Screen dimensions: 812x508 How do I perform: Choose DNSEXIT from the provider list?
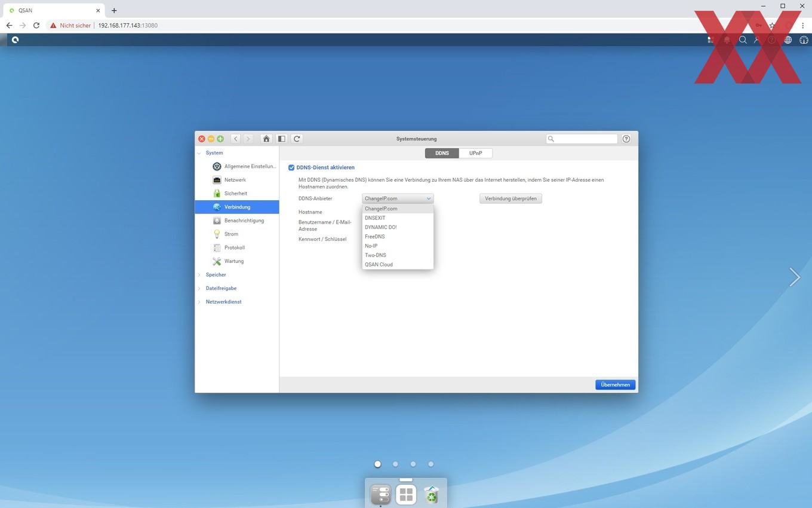click(x=398, y=218)
